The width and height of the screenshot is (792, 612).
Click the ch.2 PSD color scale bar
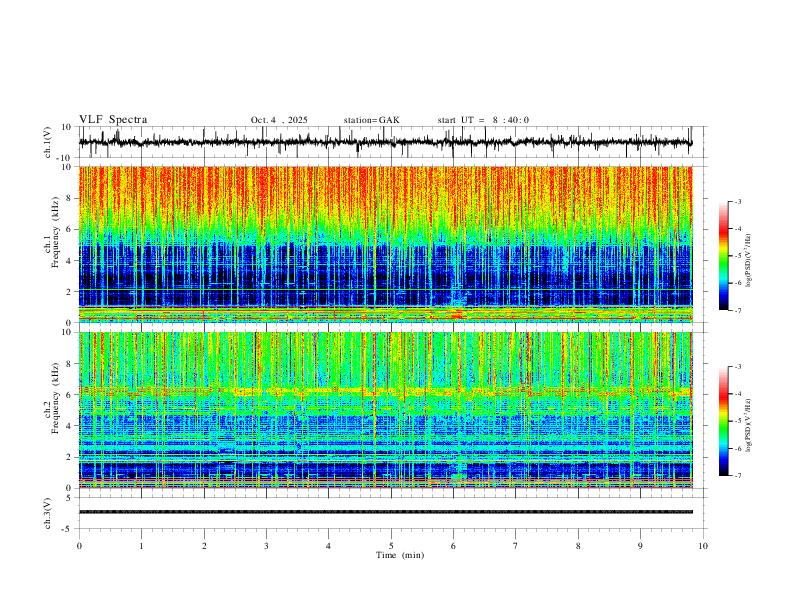coord(723,421)
